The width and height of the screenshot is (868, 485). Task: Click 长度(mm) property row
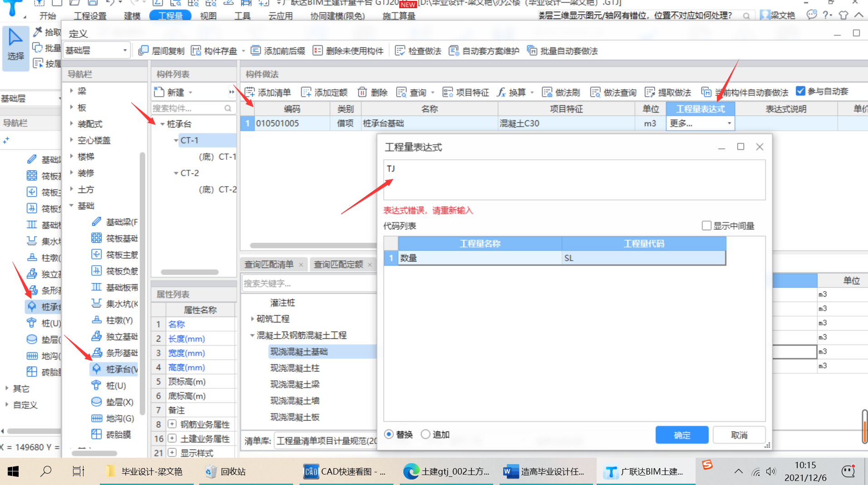(194, 338)
